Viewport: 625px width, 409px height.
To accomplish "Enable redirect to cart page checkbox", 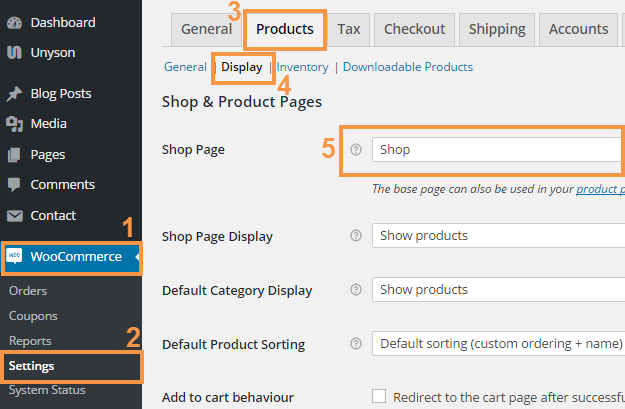I will click(x=379, y=396).
